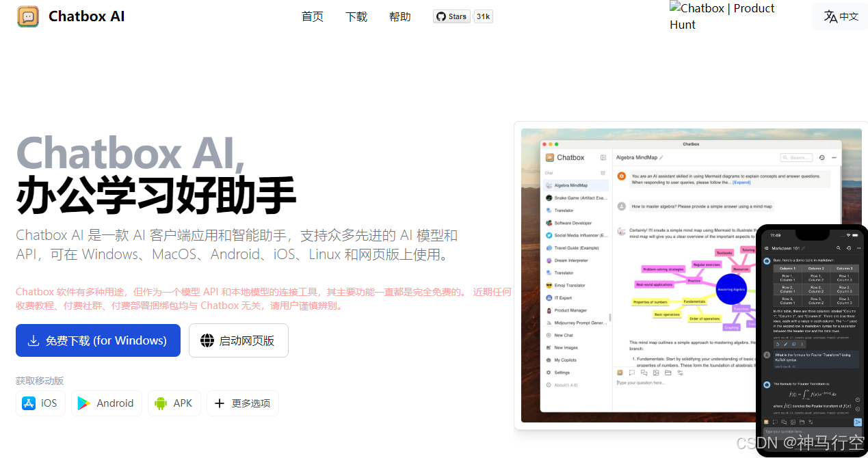Click the history clock icon in preview header
The height and width of the screenshot is (458, 868).
[821, 158]
